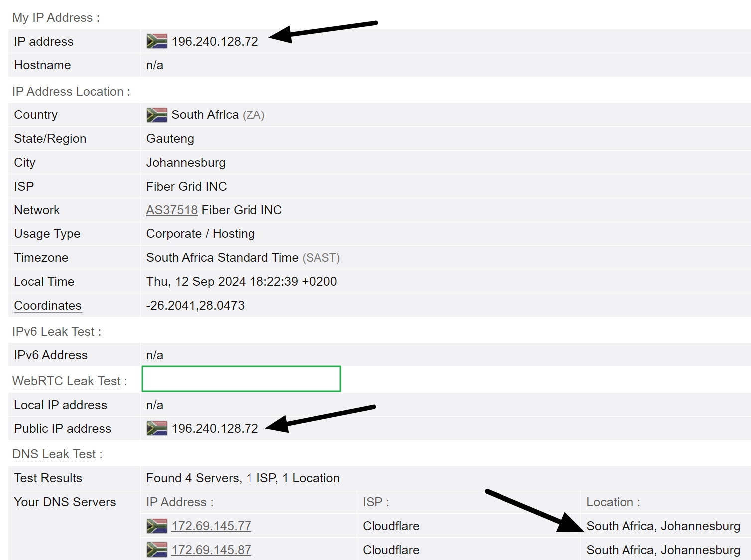Click DNS server link 172.69.145.87
Screen dimensions: 751x560
(211, 550)
